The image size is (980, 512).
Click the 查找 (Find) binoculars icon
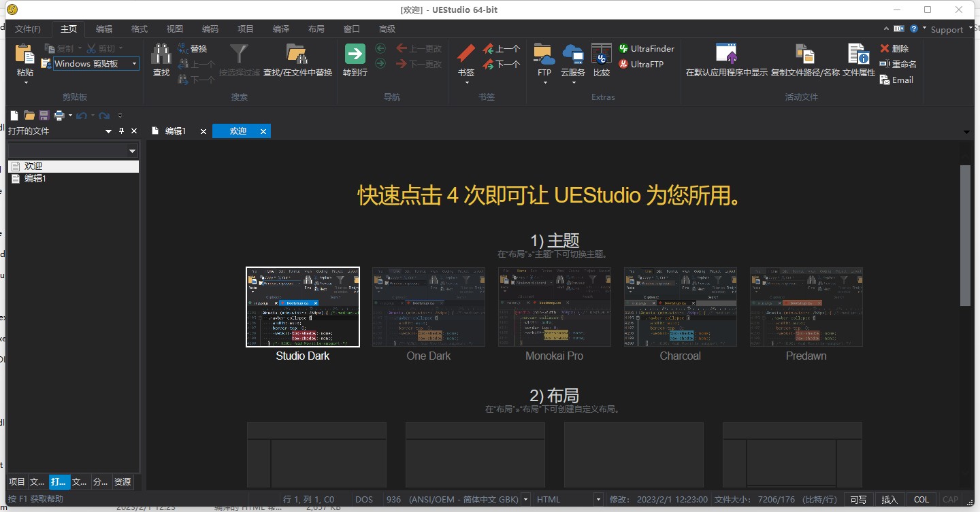click(161, 54)
